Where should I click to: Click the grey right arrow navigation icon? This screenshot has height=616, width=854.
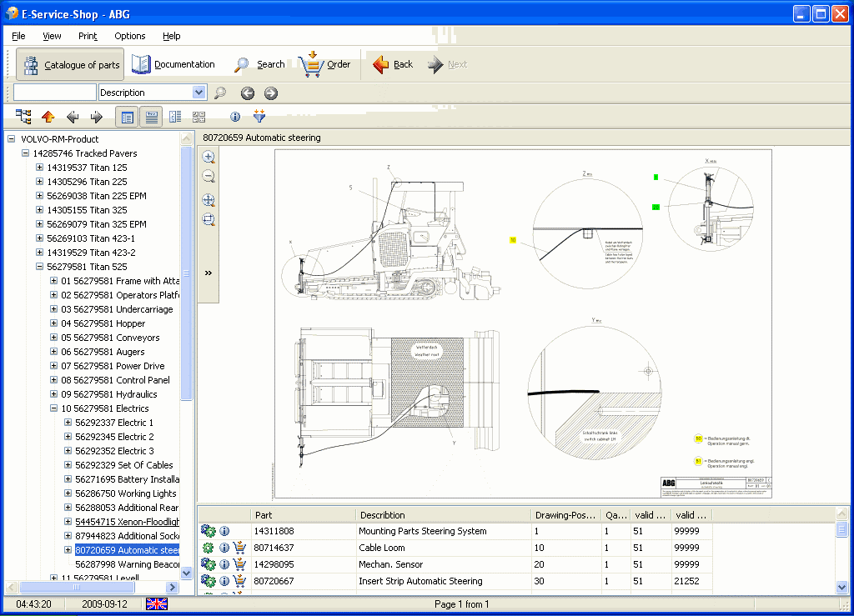click(97, 117)
